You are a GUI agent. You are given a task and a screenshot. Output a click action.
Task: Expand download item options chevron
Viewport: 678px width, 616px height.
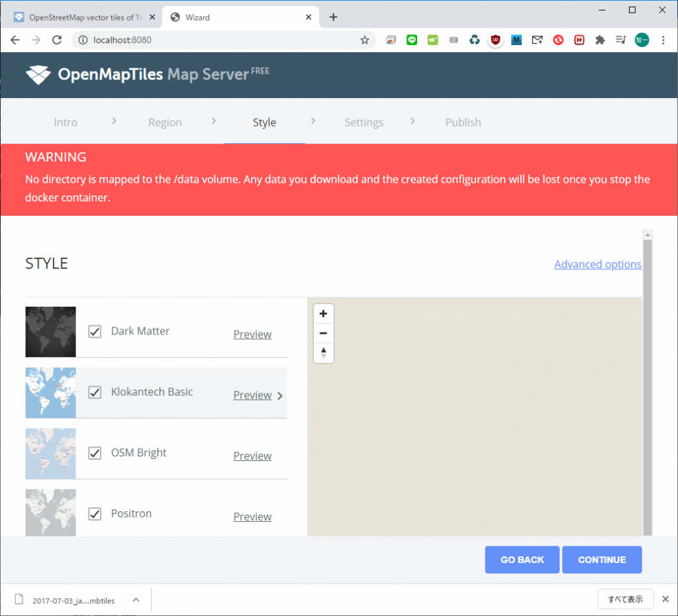click(136, 600)
